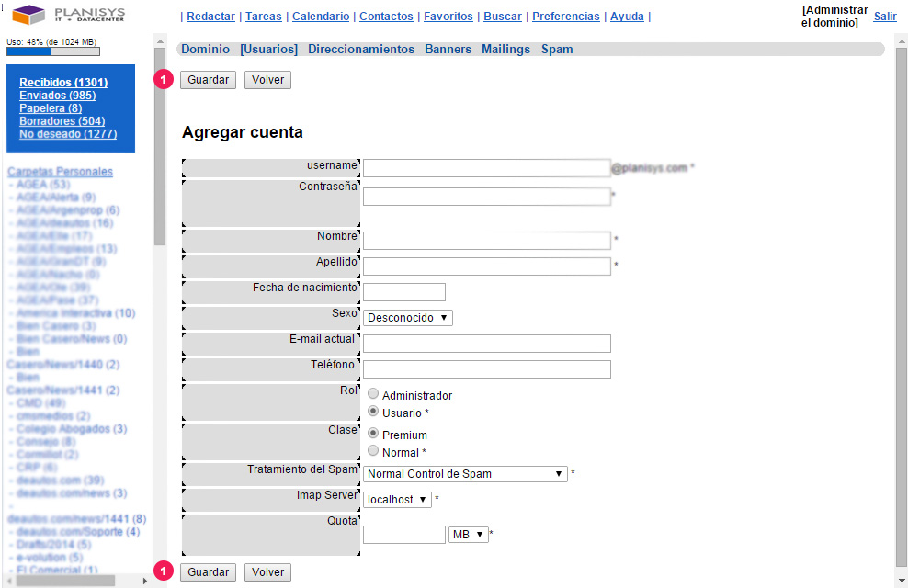This screenshot has height=588, width=908.
Task: Click the sidebar scroll-up arrow
Action: 160,41
